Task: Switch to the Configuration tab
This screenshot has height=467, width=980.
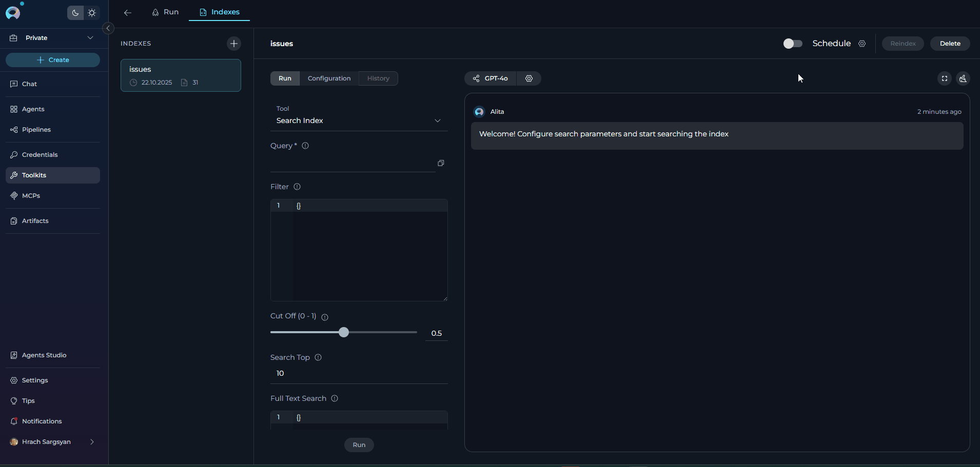Action: pyautogui.click(x=329, y=78)
